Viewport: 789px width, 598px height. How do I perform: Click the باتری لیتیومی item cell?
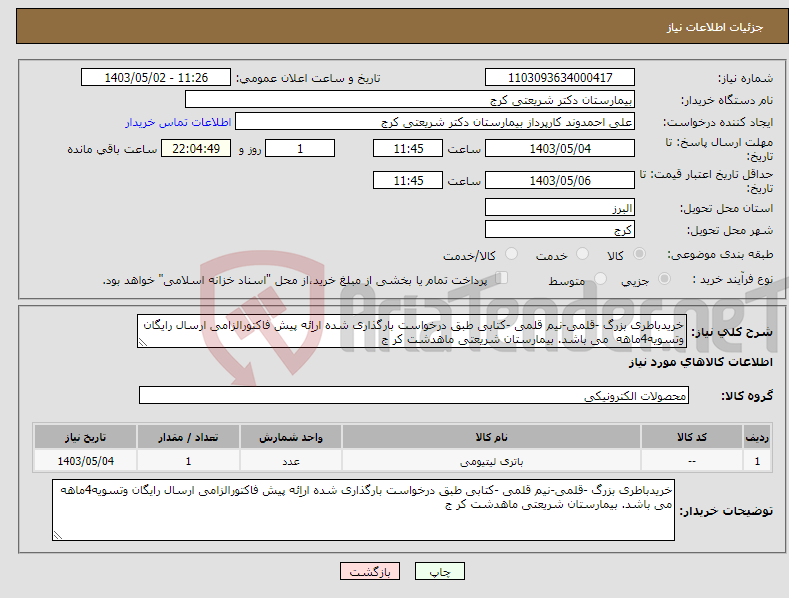pyautogui.click(x=491, y=461)
